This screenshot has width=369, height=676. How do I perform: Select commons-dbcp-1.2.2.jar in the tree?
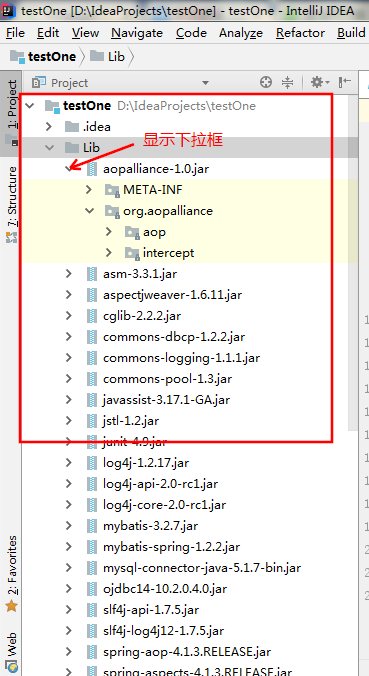tap(174, 337)
